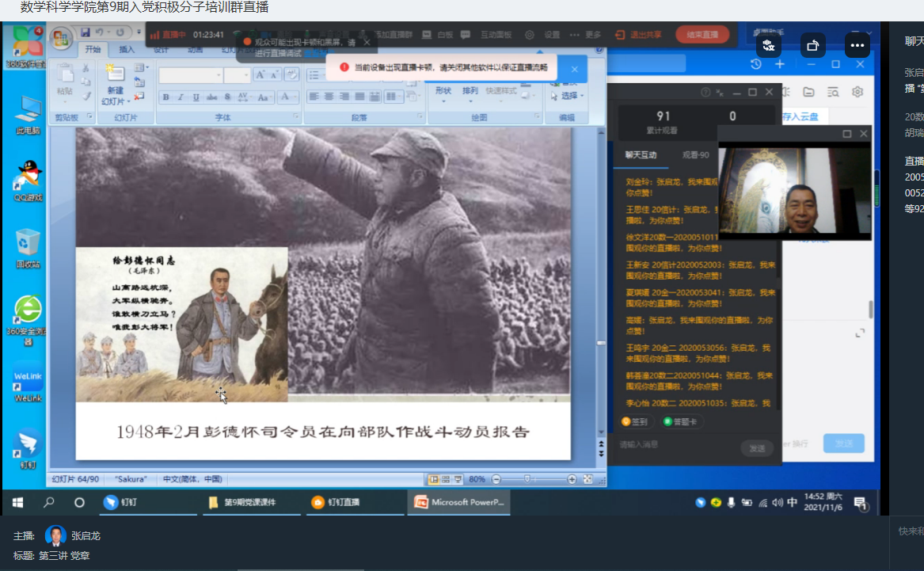This screenshot has height=571, width=924.
Task: Toggle left text alignment
Action: click(x=314, y=97)
